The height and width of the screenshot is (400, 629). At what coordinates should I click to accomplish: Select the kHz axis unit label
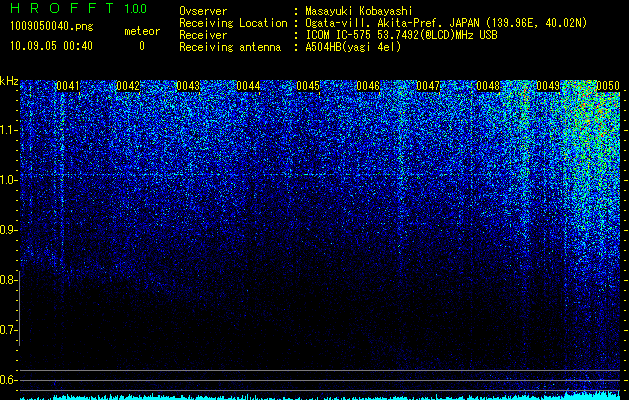(9, 81)
